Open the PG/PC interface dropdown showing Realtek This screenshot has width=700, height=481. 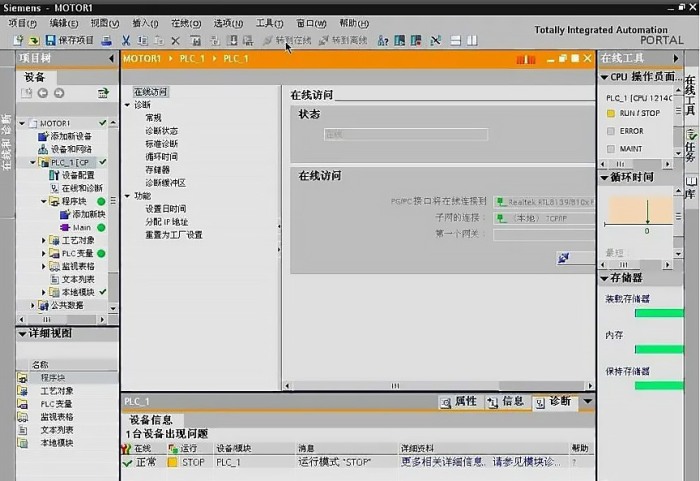coord(544,202)
